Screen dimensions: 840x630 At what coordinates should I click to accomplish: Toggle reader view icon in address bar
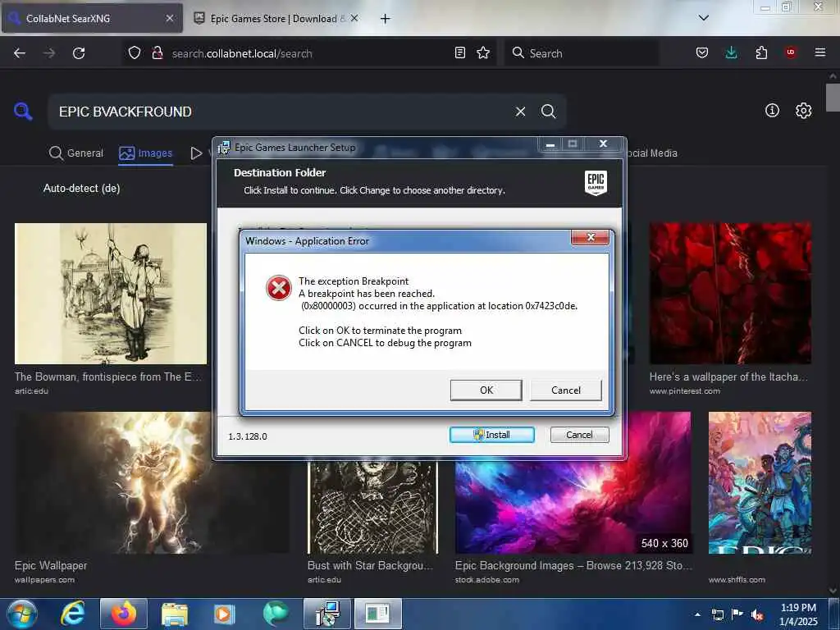(x=459, y=52)
